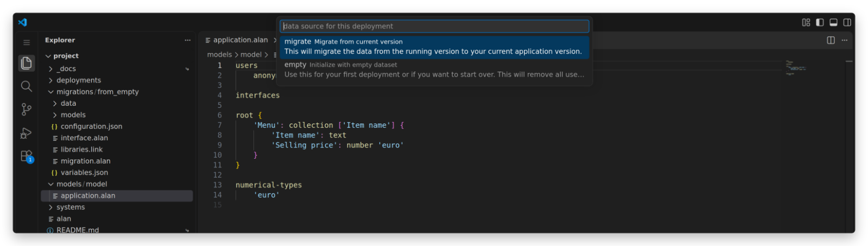Screen dimensions: 868x246
Task: Expand the systems folder
Action: [117, 207]
